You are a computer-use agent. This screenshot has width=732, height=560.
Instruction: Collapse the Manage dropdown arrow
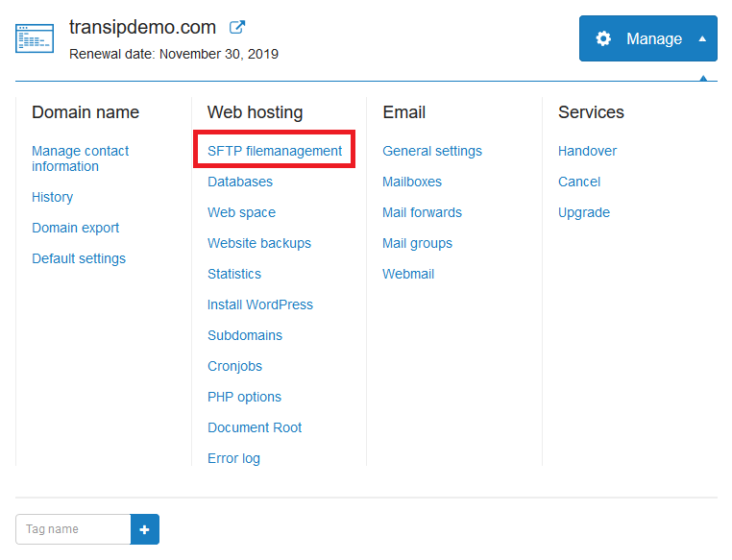pyautogui.click(x=702, y=38)
